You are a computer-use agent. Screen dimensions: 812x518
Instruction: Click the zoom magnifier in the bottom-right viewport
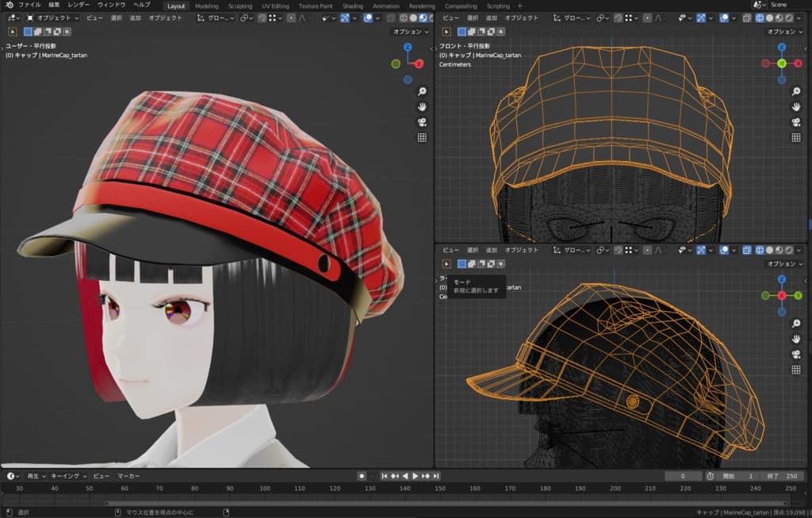click(x=796, y=324)
